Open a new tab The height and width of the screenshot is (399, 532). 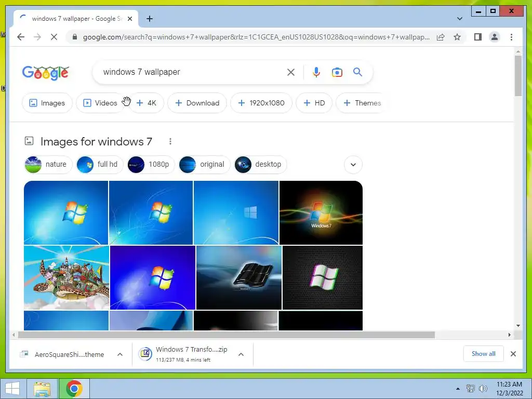(x=150, y=19)
